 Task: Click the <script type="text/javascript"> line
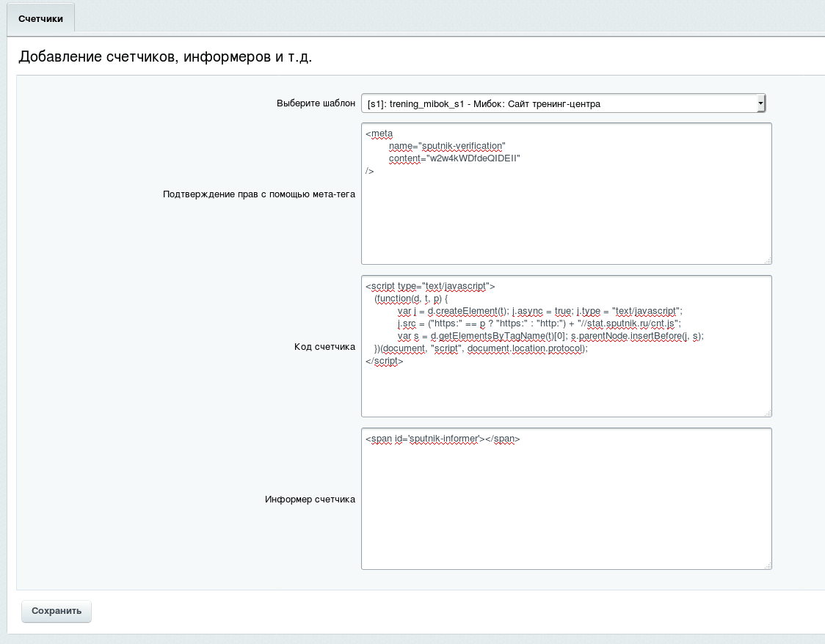click(x=430, y=286)
